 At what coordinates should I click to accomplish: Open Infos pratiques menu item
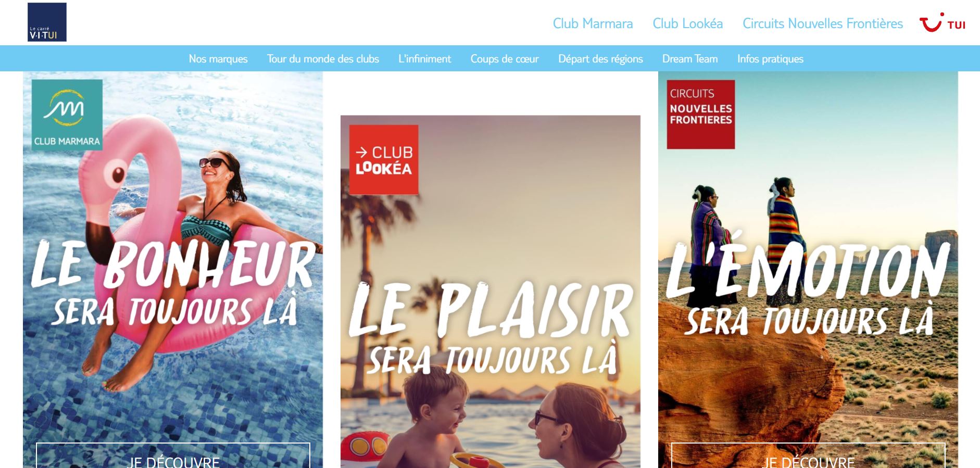tap(770, 59)
